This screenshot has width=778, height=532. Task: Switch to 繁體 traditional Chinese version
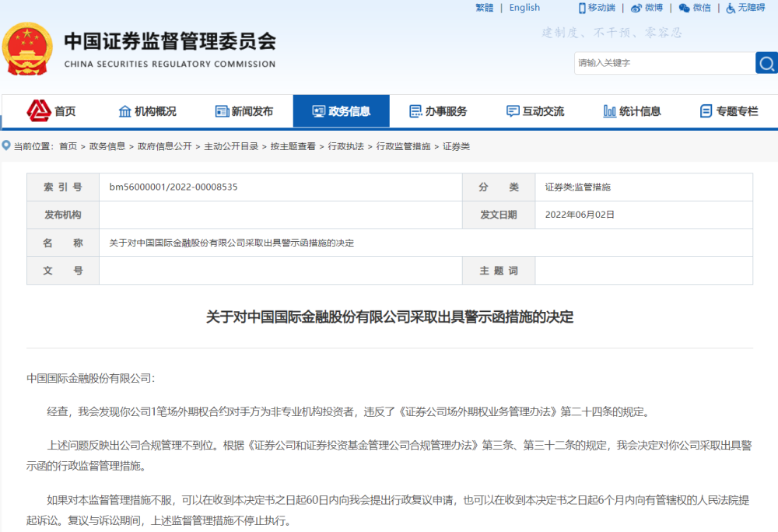[x=484, y=8]
